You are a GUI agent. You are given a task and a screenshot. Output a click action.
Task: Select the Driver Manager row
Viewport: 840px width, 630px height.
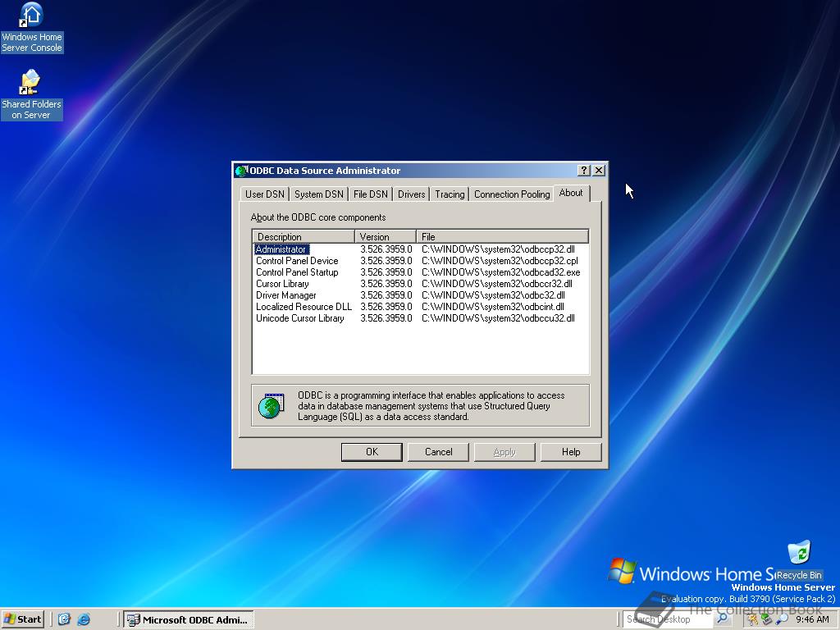pos(421,295)
